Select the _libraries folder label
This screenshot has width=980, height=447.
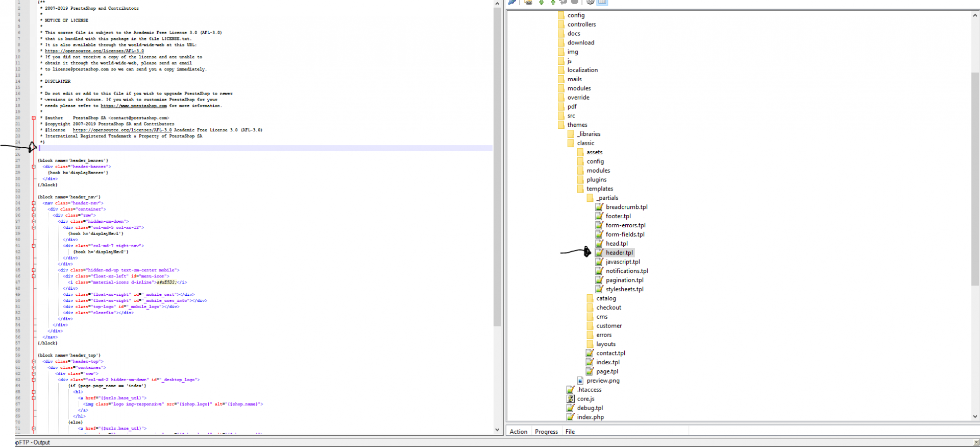(589, 134)
